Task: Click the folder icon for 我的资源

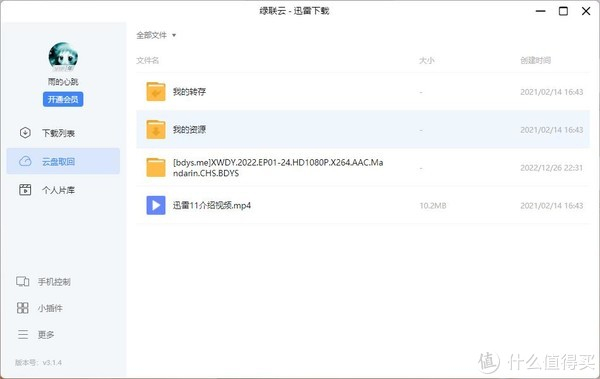Action: [x=156, y=129]
